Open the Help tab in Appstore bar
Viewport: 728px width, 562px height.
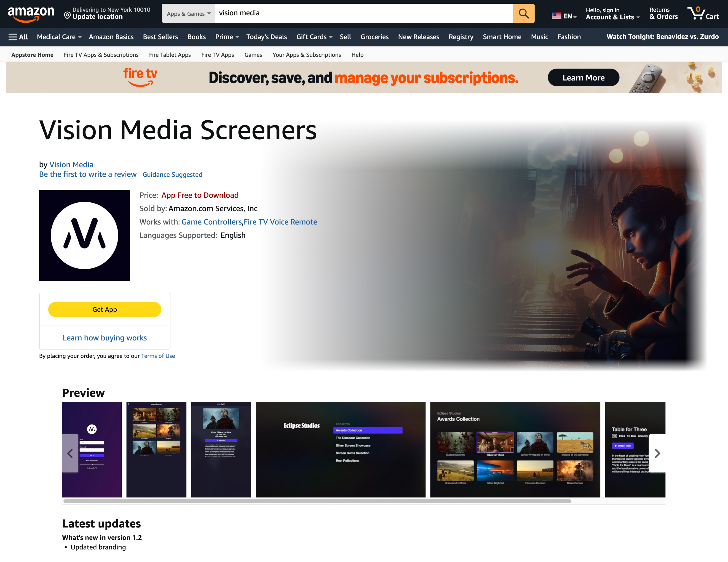click(x=357, y=55)
